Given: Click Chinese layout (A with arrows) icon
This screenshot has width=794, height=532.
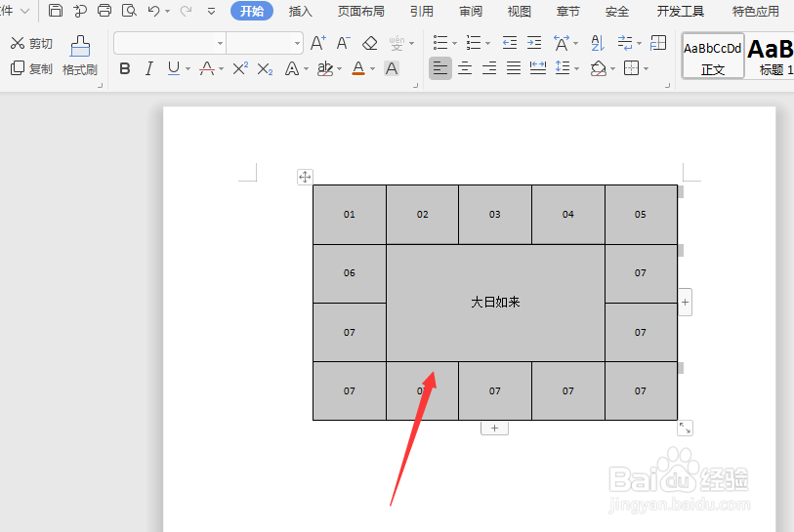Looking at the screenshot, I should click(x=562, y=43).
